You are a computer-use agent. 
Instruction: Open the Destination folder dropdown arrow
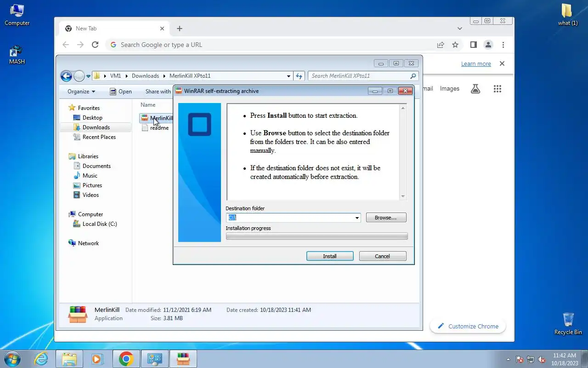pyautogui.click(x=357, y=218)
